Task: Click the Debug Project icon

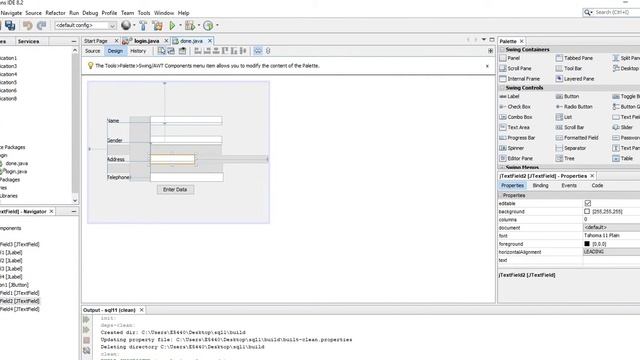Action: coord(190,25)
